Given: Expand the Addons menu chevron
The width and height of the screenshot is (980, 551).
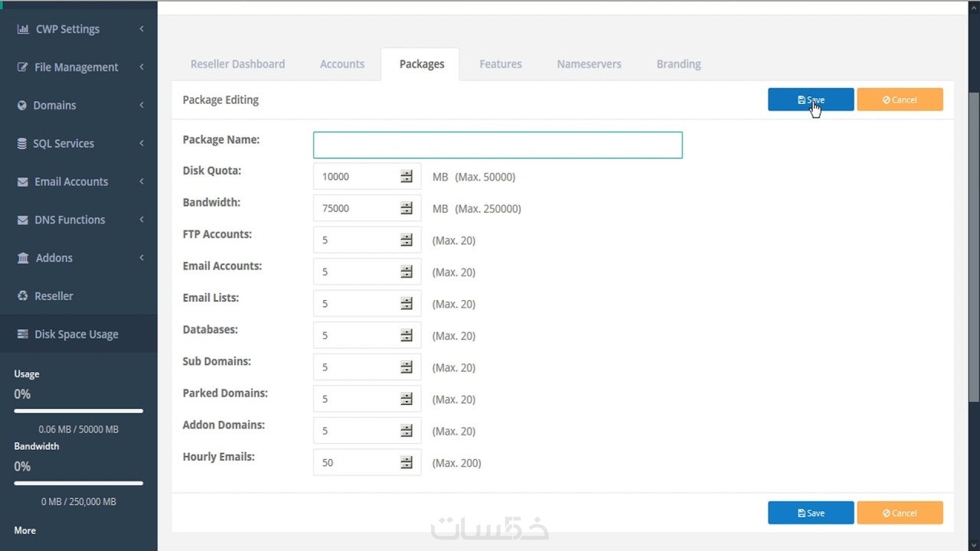Looking at the screenshot, I should 142,258.
